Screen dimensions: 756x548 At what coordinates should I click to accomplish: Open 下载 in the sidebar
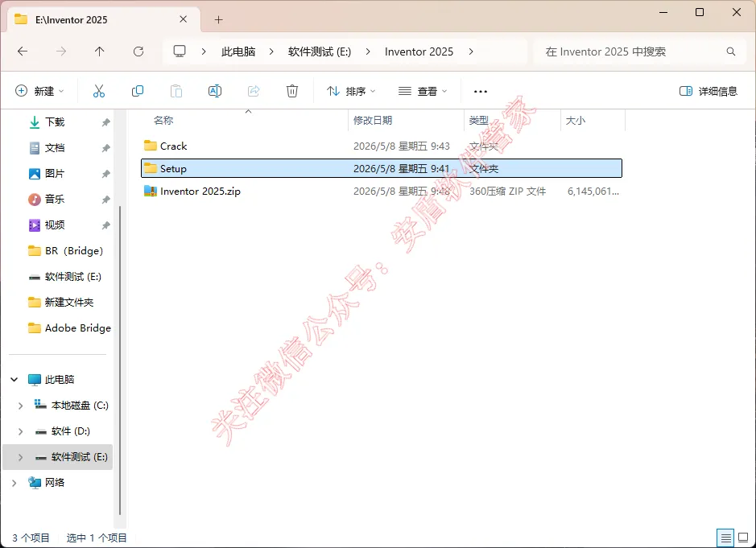(55, 122)
